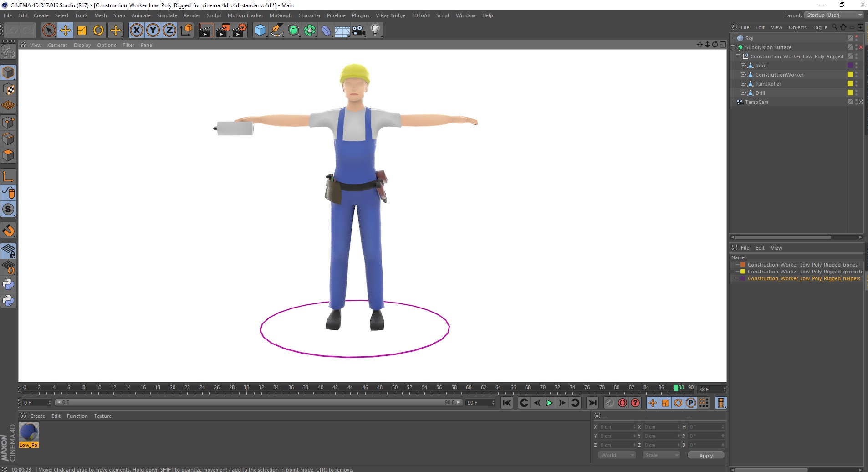Image resolution: width=868 pixels, height=472 pixels.
Task: Switch to Edges mode
Action: pos(8,139)
